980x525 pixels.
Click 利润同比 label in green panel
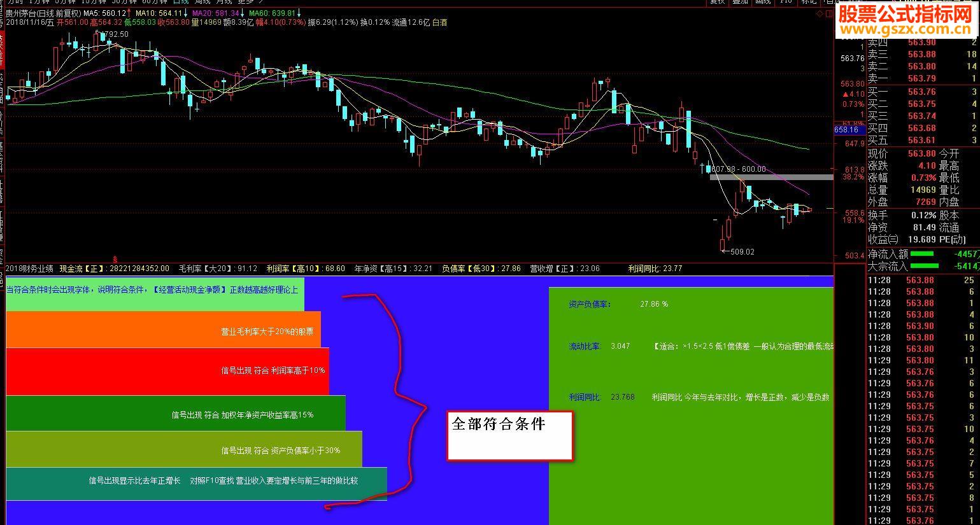[x=585, y=397]
